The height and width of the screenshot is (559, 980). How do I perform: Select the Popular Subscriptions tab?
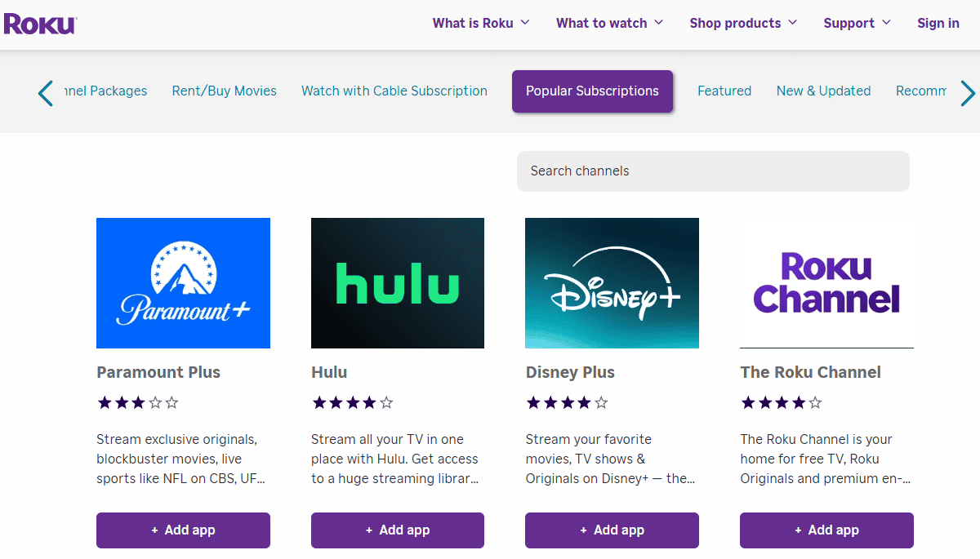592,91
